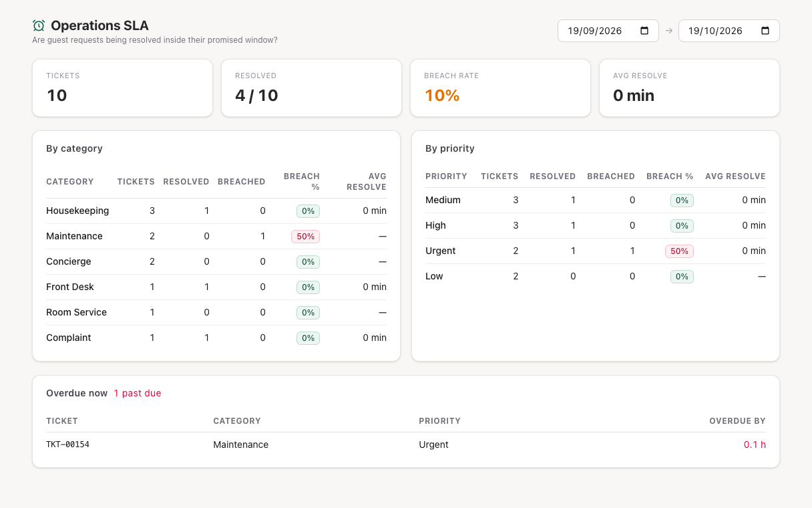Image resolution: width=812 pixels, height=508 pixels.
Task: Click the Avg Resolve card value 0 min
Action: pos(634,96)
